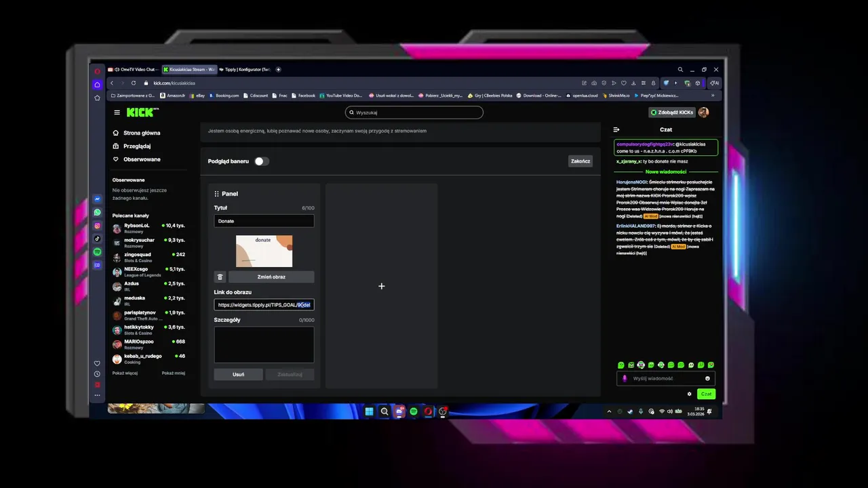Open Booking.com bookmark

pos(224,96)
